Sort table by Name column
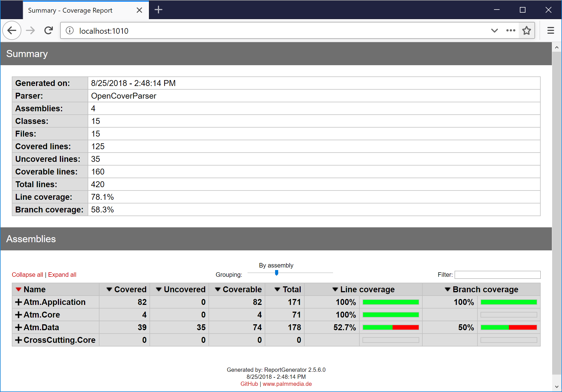 (34, 289)
